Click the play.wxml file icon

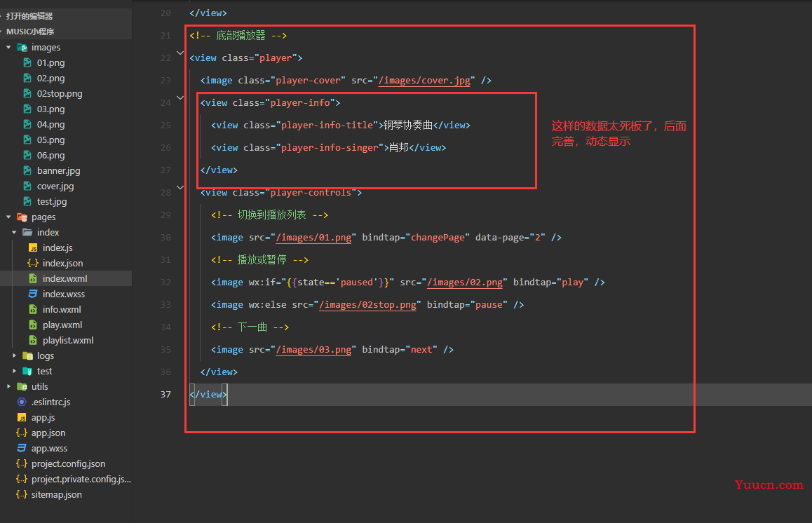33,325
